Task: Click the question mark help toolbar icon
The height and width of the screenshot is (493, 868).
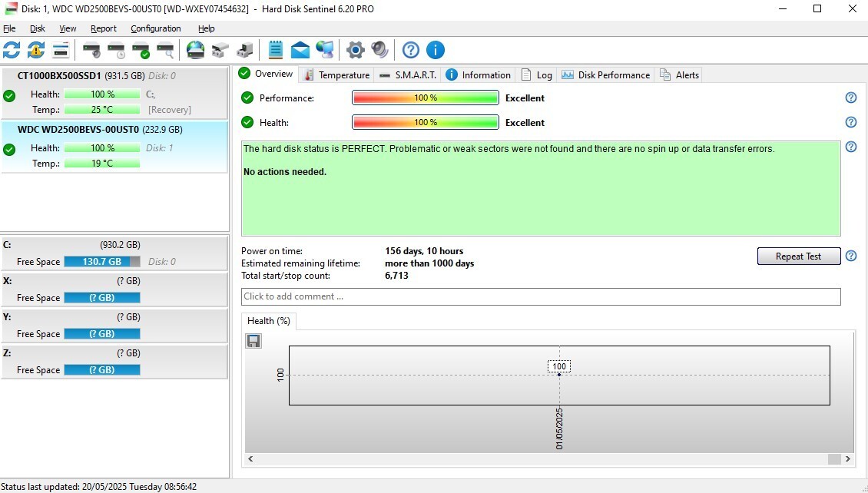Action: coord(411,51)
